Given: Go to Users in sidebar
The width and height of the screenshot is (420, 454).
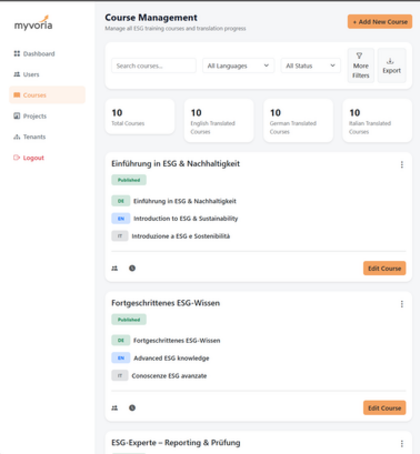Looking at the screenshot, I should pos(26,74).
